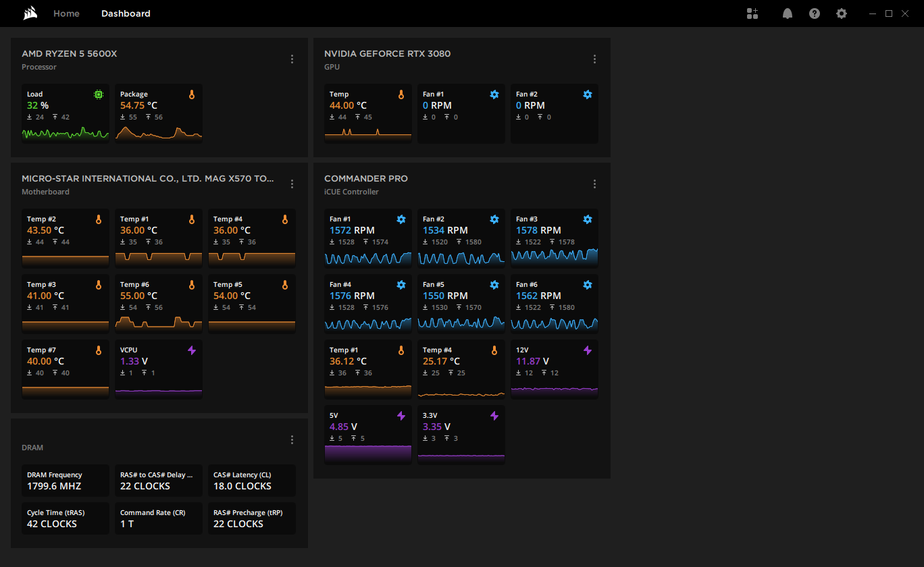Click the AMD RYZEN 5 5600X title

pos(70,54)
